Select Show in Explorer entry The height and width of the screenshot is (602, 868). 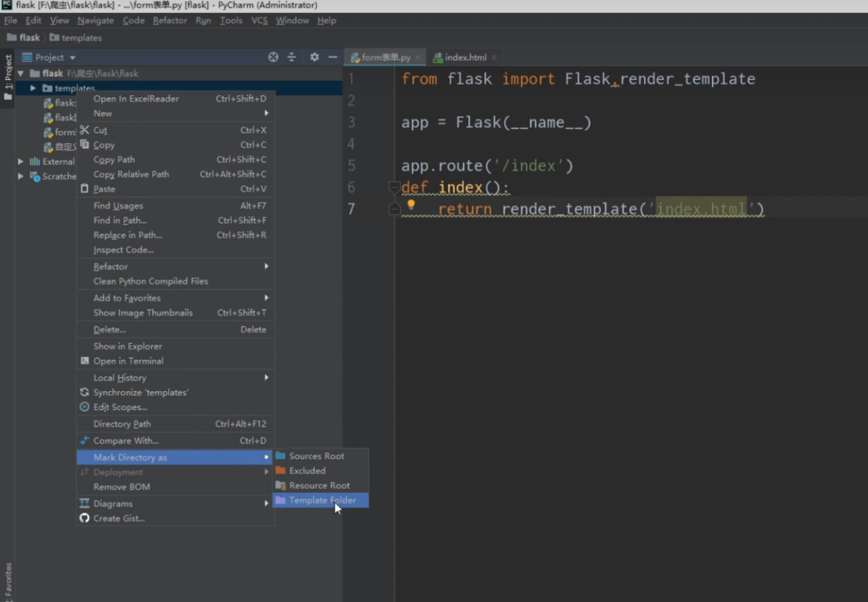[x=176, y=346]
